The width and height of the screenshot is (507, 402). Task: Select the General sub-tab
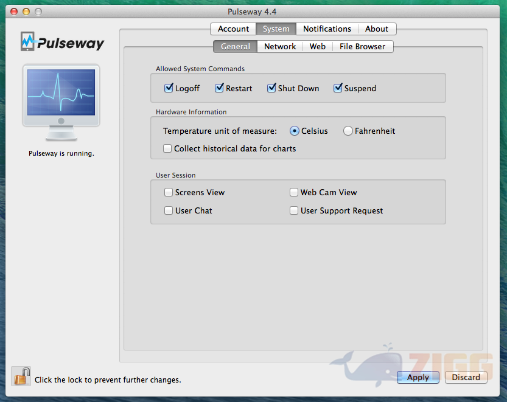[235, 46]
